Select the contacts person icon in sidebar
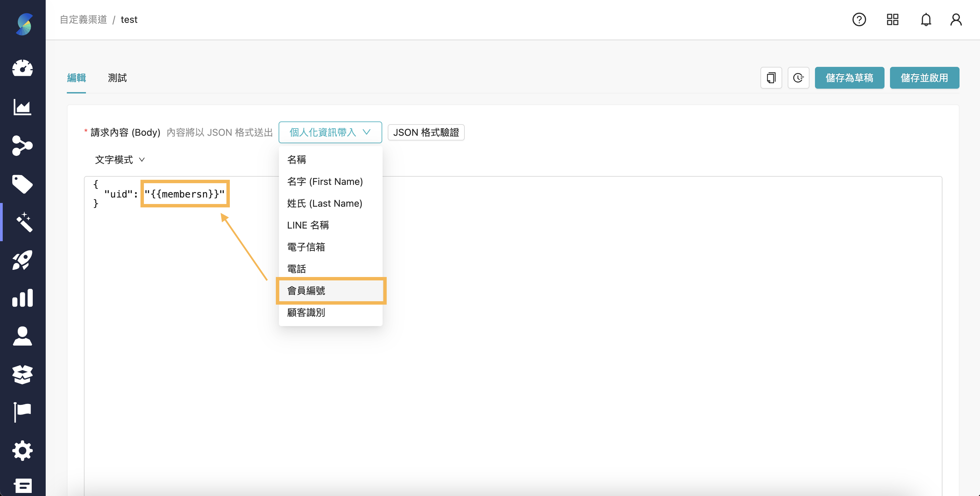 click(x=23, y=336)
